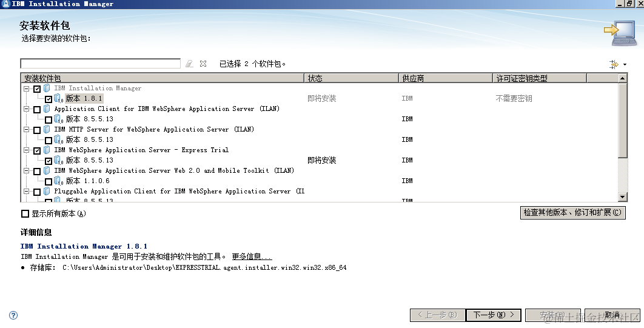
Task: Collapse the IBM HTTP Server tree node
Action: 27,130
